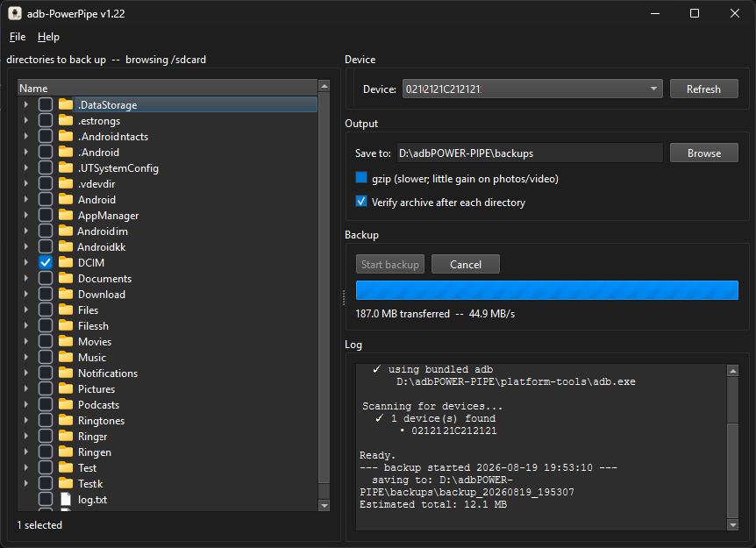The height and width of the screenshot is (548, 756).
Task: Click the Save to path field
Action: tap(530, 153)
